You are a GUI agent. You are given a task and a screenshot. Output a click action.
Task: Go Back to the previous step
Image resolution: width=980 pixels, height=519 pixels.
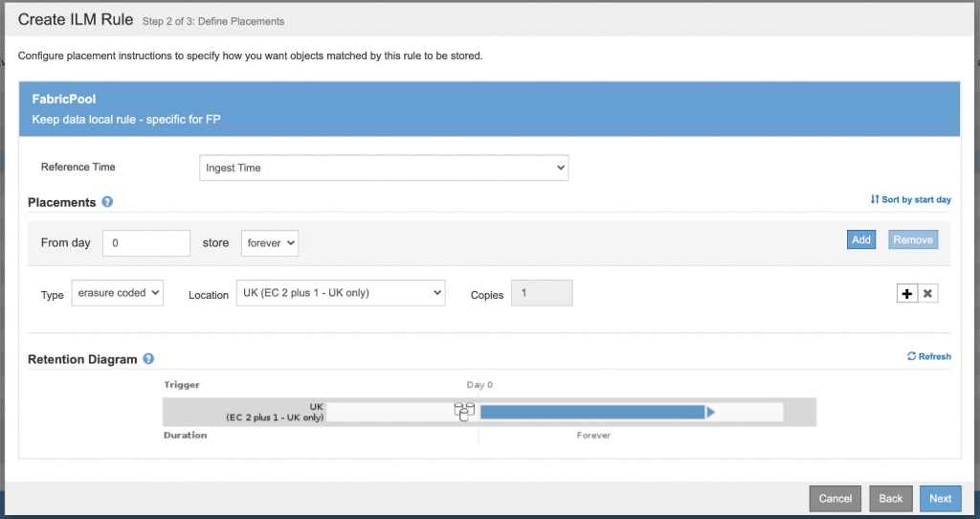(x=890, y=498)
